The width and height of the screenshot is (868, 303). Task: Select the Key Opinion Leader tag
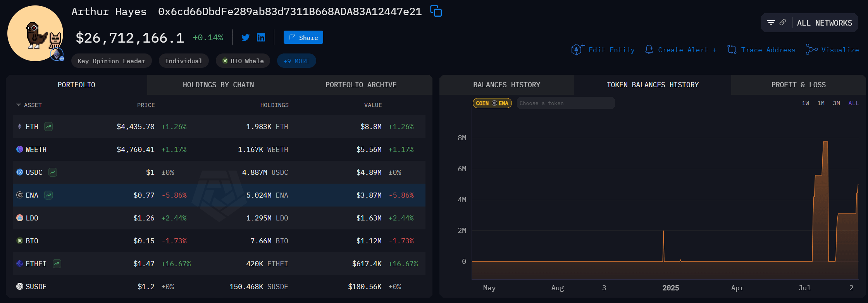(112, 61)
